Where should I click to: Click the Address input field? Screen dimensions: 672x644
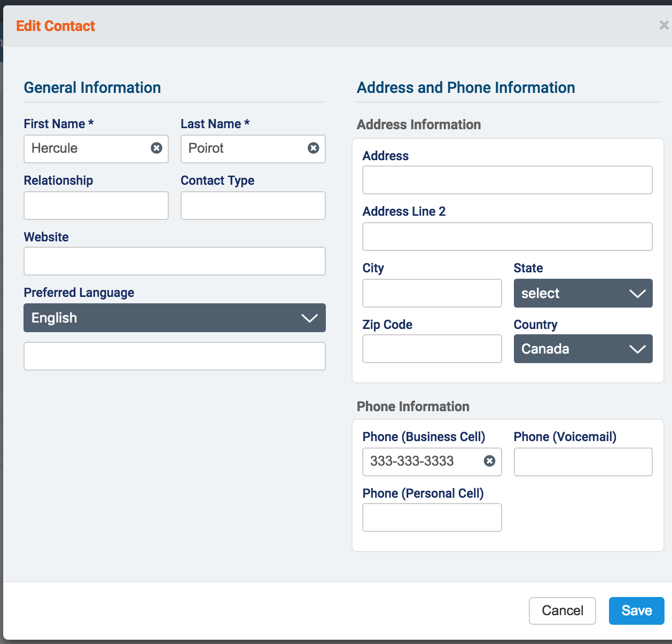[x=507, y=180]
